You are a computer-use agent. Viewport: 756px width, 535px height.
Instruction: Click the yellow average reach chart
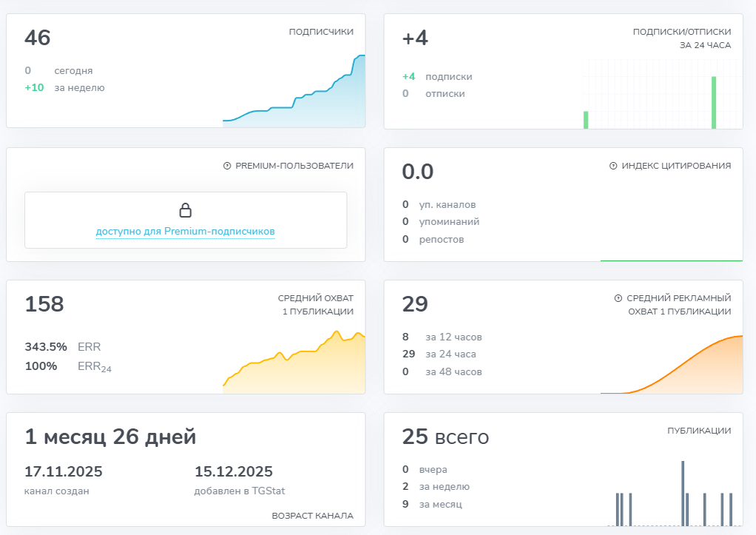coord(294,362)
